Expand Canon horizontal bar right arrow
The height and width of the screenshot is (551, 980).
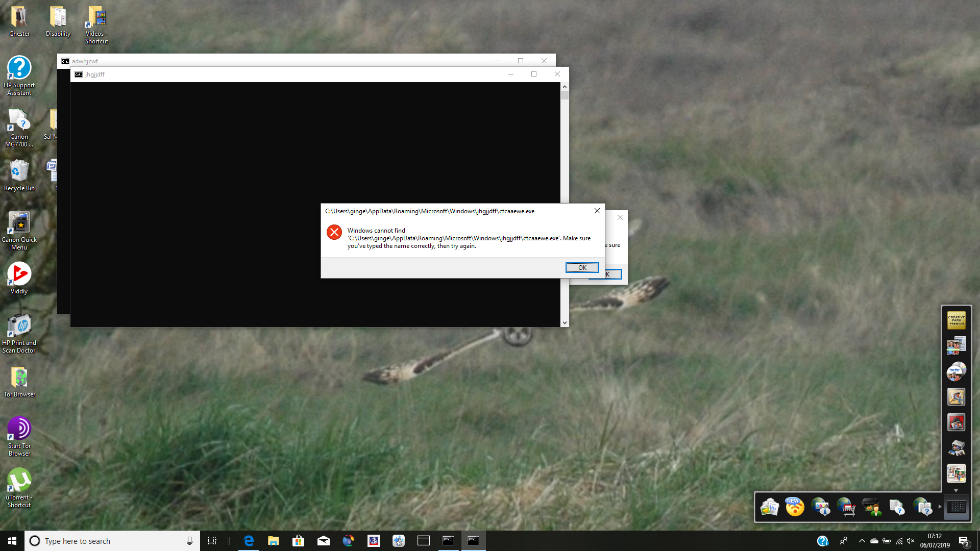[x=940, y=507]
